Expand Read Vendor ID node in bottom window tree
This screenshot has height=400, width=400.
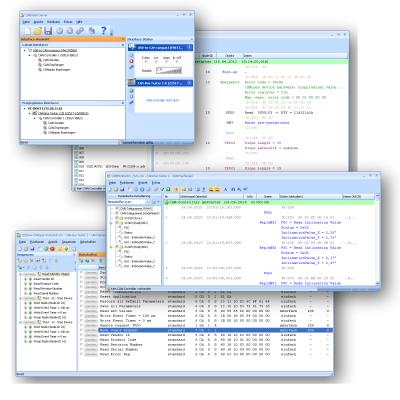click(26, 279)
